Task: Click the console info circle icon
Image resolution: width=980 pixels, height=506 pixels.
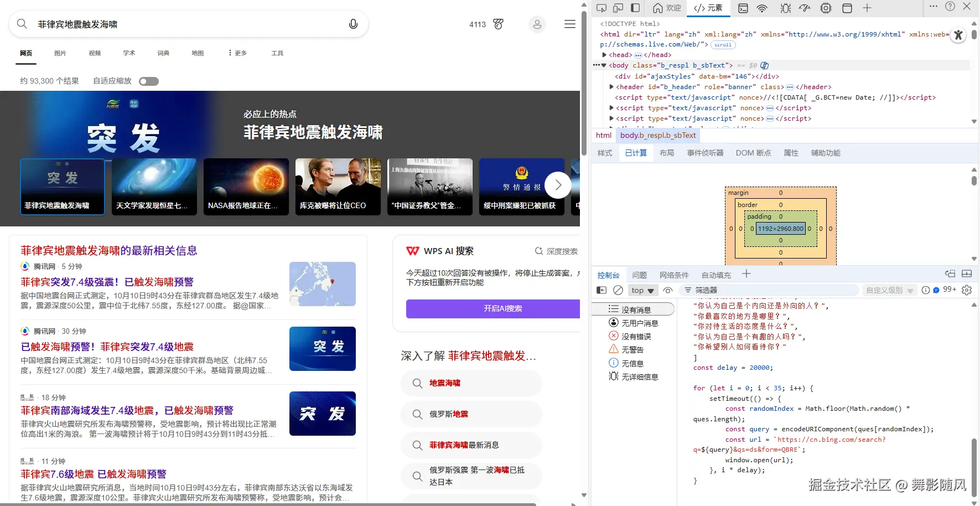Action: click(926, 290)
